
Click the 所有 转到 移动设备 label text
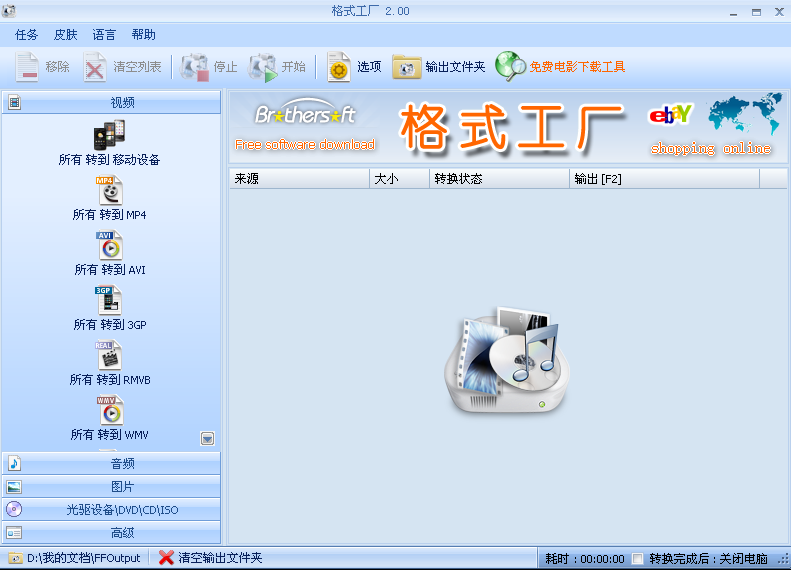click(109, 160)
